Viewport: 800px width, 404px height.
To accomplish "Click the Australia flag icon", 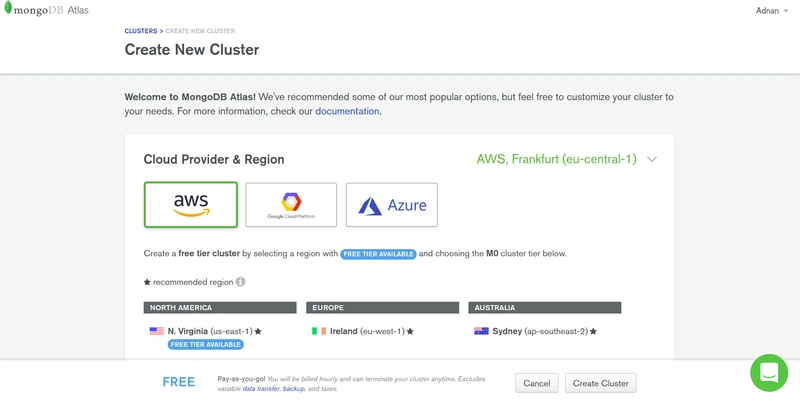I will [481, 331].
